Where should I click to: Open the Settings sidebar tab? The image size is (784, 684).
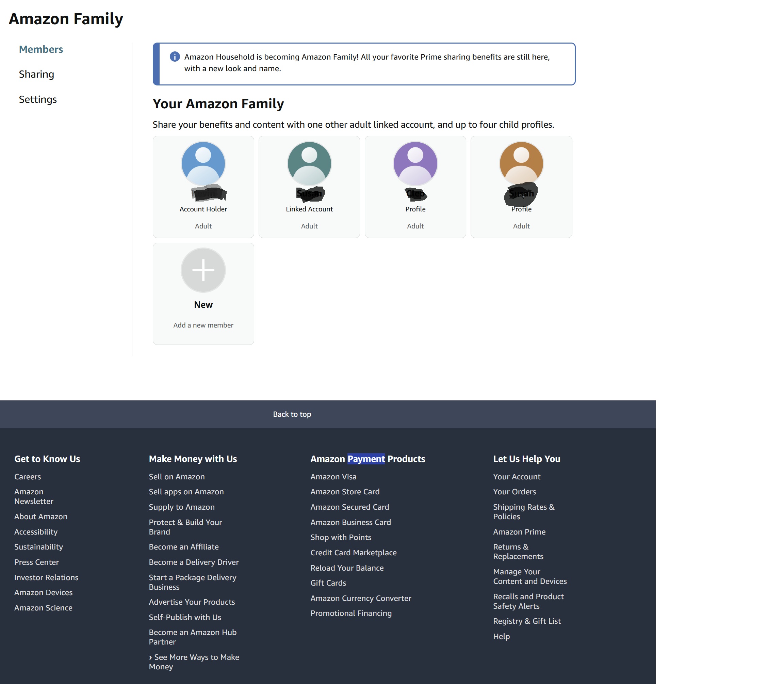pos(38,99)
